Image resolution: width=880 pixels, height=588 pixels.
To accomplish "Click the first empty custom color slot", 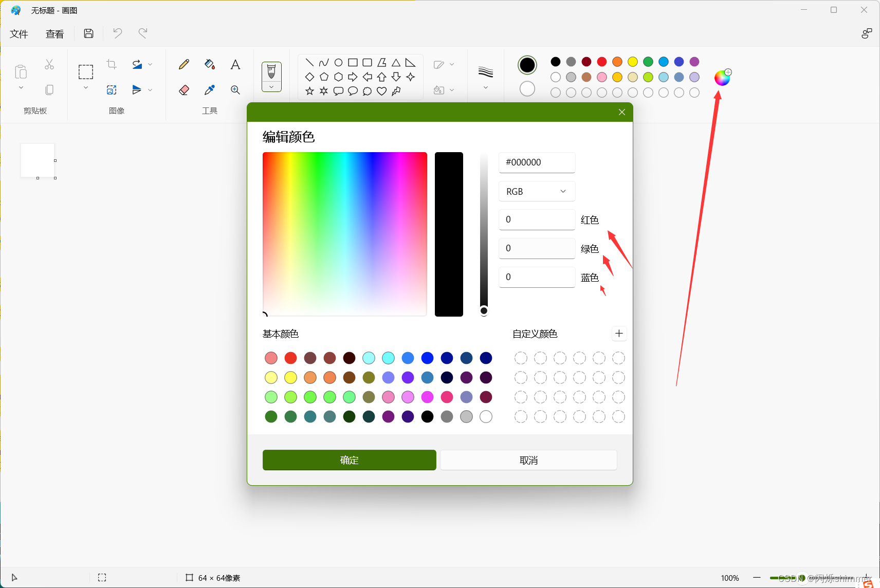I will [521, 358].
